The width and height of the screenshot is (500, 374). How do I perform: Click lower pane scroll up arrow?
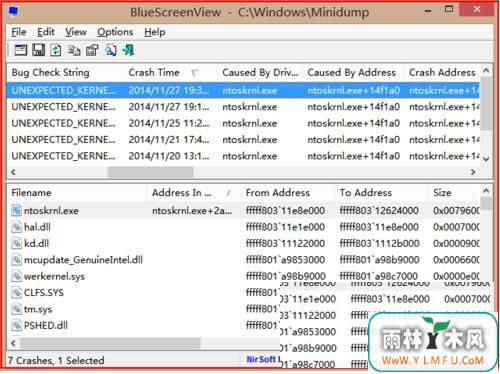(486, 191)
